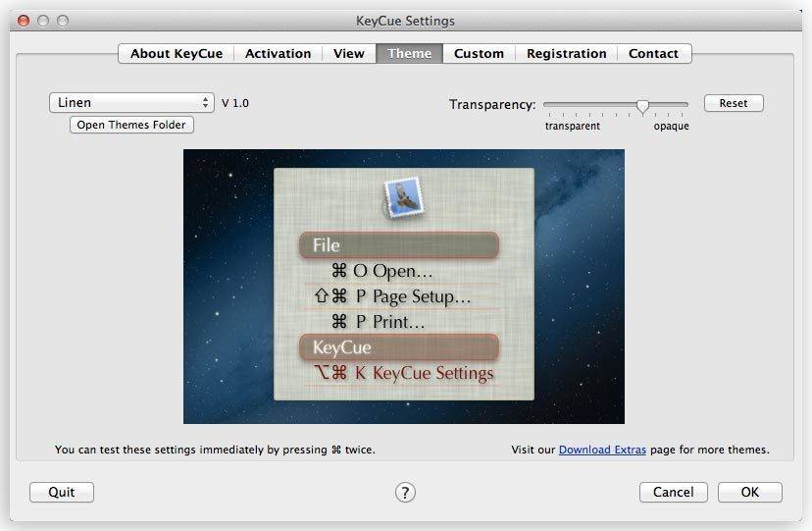Open help with the question mark button

(x=405, y=493)
